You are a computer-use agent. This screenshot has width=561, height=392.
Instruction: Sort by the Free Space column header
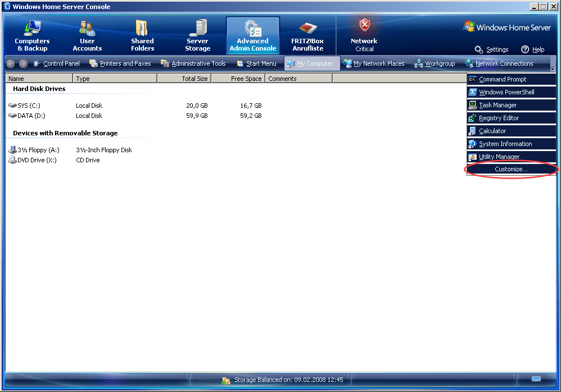point(238,79)
